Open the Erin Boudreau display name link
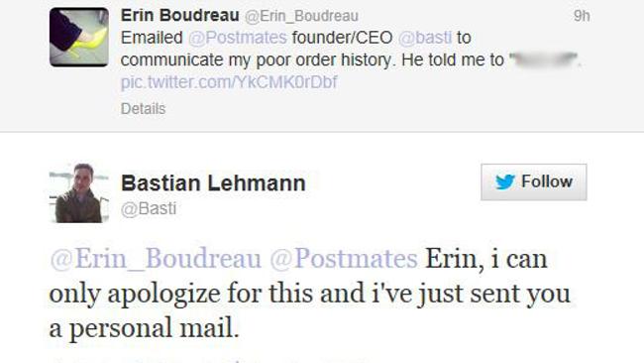Image resolution: width=644 pixels, height=363 pixels. [x=180, y=16]
